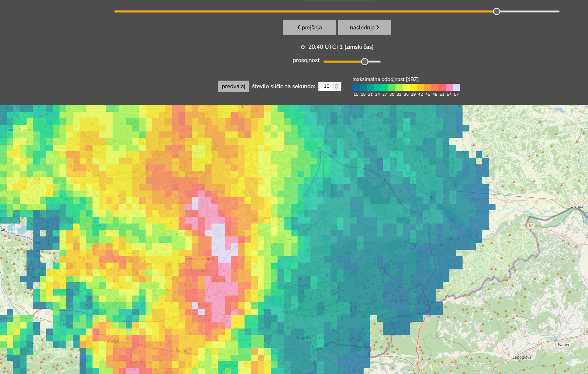Screen dimensions: 588x374
Task: Click the prosojnost transparency slider handle
Action: click(365, 62)
